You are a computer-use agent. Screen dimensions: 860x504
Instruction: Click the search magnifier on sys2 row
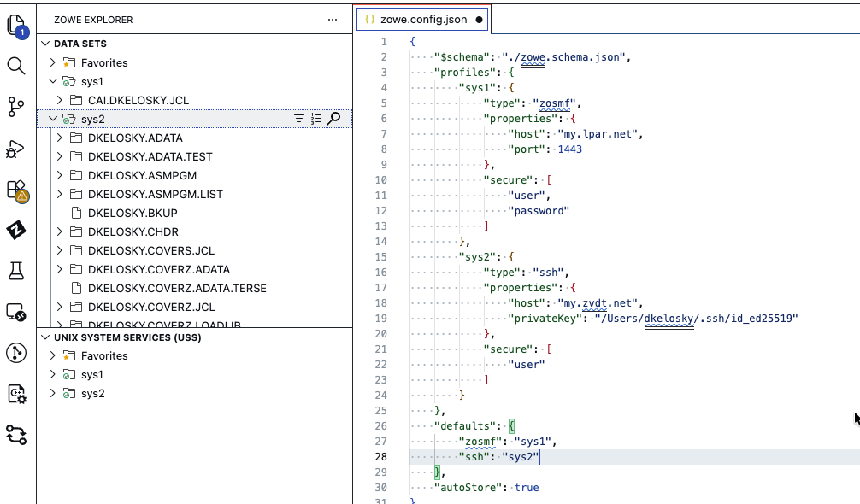[333, 119]
